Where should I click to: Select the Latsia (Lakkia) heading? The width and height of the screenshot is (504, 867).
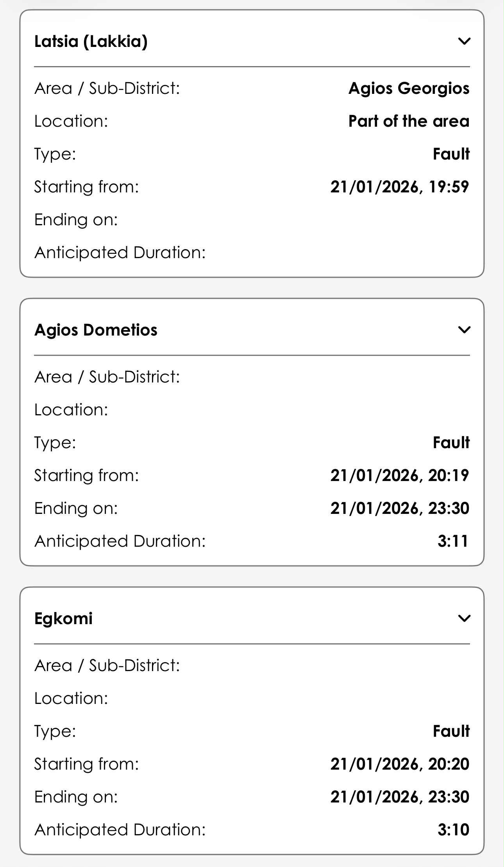[x=91, y=41]
